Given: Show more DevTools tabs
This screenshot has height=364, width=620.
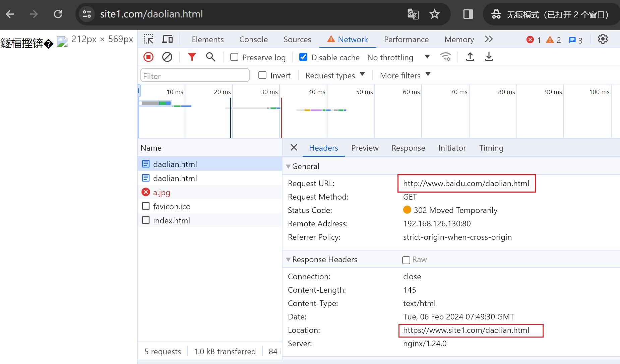Looking at the screenshot, I should [x=489, y=39].
